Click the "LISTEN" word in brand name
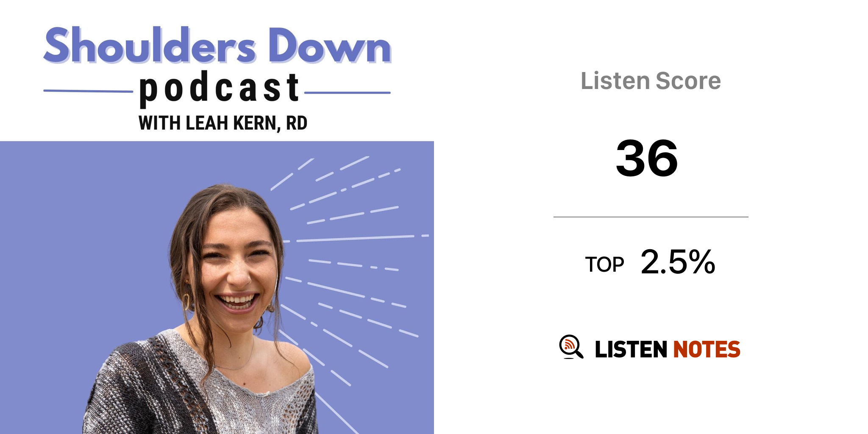Screen dimensions: 868x434 pyautogui.click(x=631, y=349)
